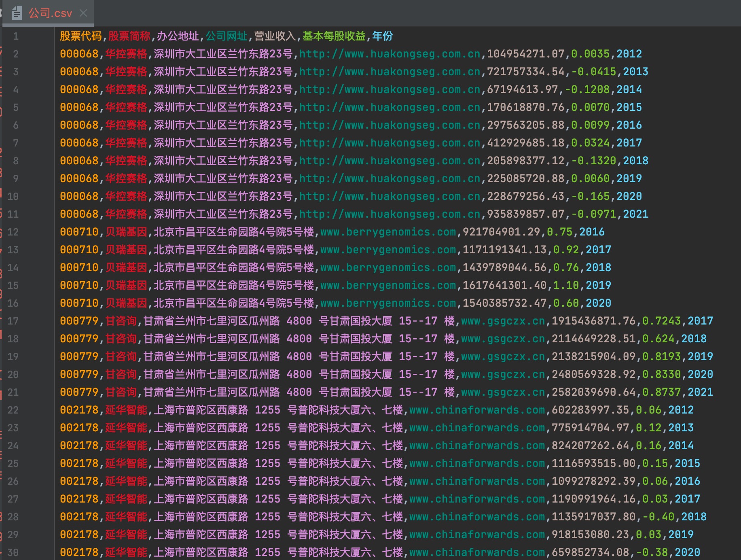
Task: Close the 公司.csv tab
Action: 83,13
